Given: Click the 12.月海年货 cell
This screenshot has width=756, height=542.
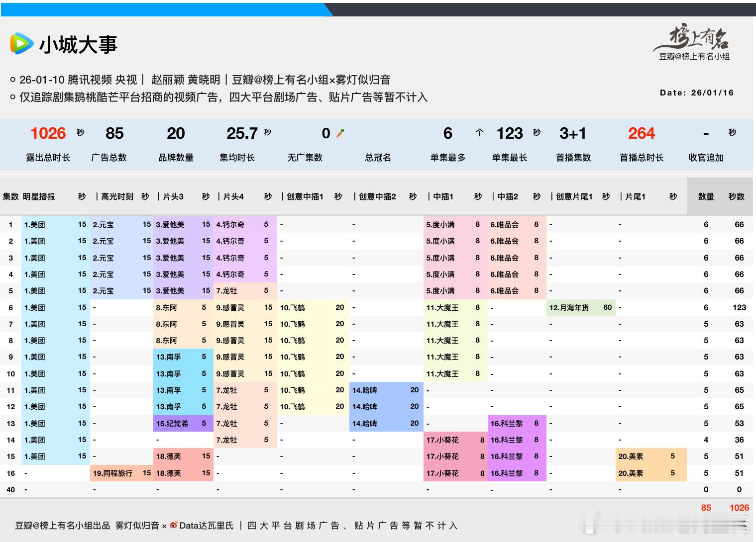Looking at the screenshot, I should point(569,308).
